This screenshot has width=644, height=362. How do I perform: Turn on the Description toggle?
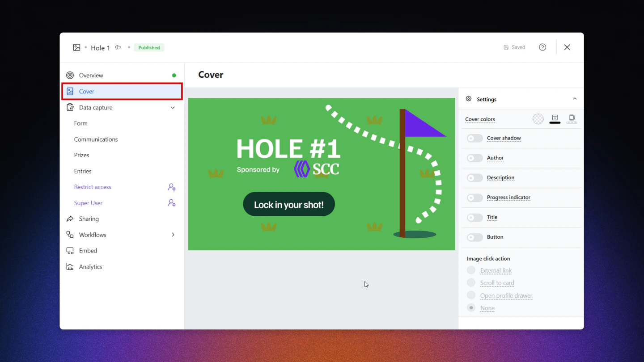[x=475, y=178]
